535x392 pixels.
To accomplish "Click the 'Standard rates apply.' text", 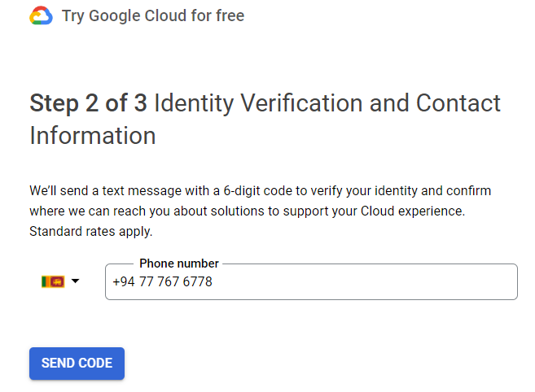I will click(90, 232).
